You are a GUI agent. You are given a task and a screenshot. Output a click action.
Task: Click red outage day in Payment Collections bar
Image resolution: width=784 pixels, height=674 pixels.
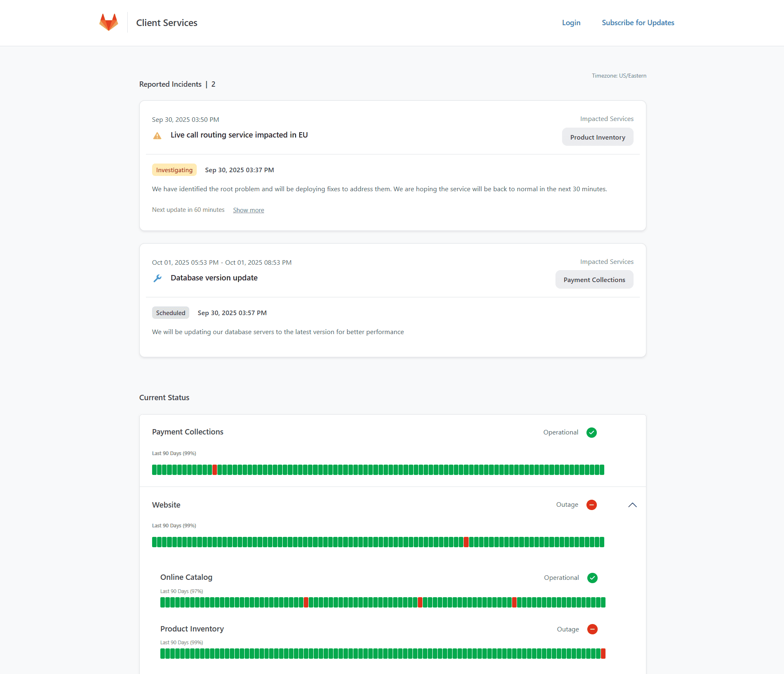[214, 470]
